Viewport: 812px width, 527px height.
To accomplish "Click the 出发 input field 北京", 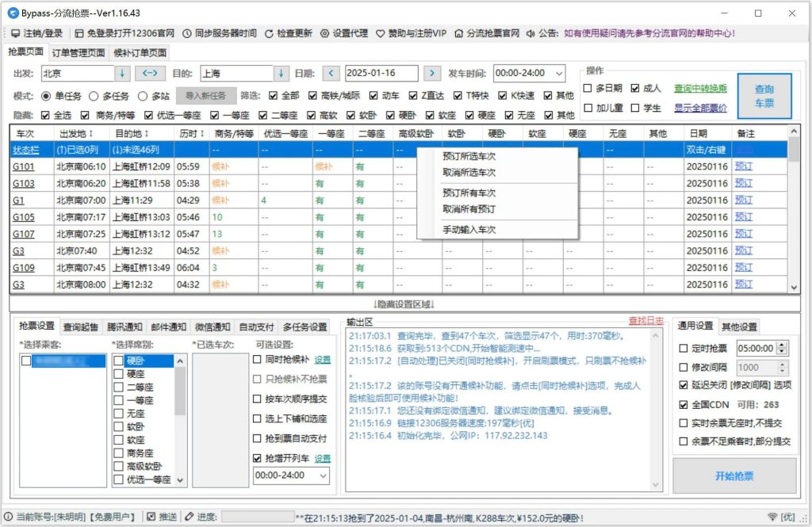I will click(x=78, y=73).
